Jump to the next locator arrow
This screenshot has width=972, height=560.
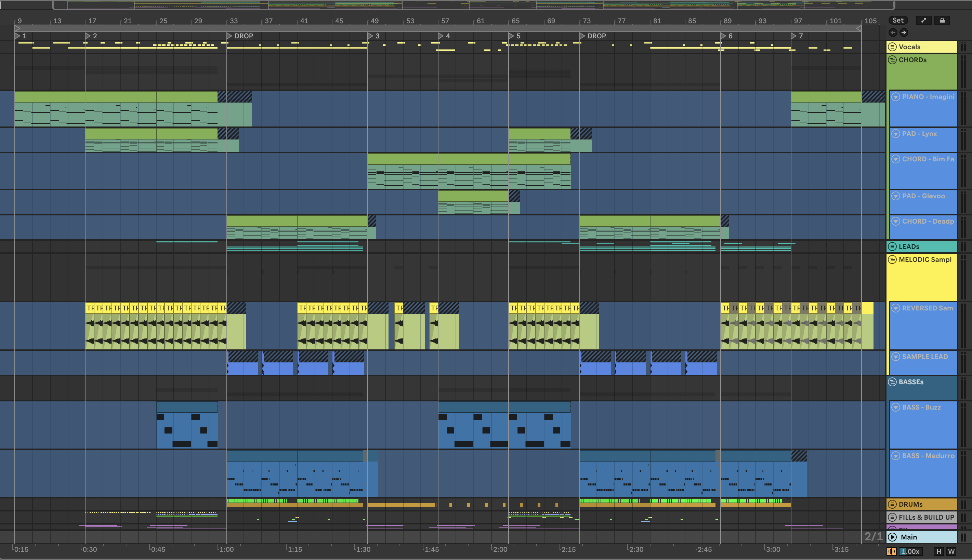[x=904, y=33]
